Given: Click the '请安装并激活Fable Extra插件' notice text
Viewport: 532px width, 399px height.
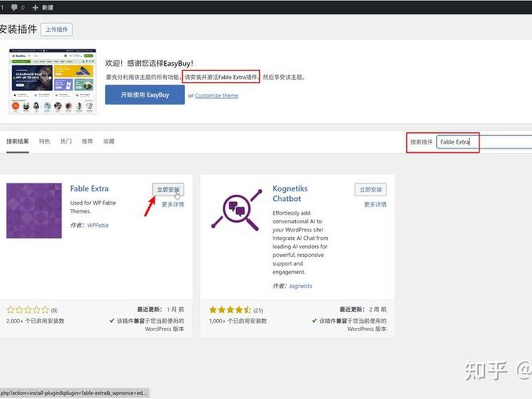Looking at the screenshot, I should [x=221, y=77].
